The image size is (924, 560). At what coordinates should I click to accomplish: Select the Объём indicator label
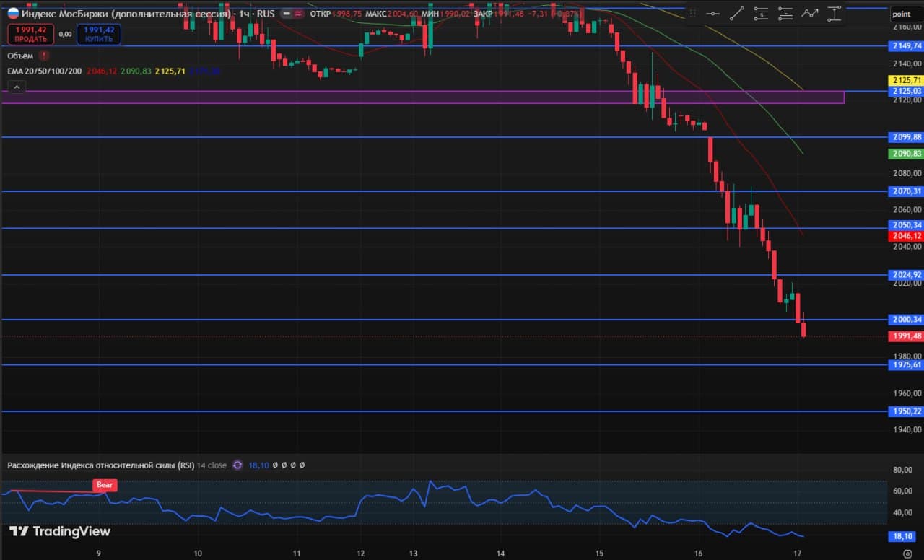point(21,55)
